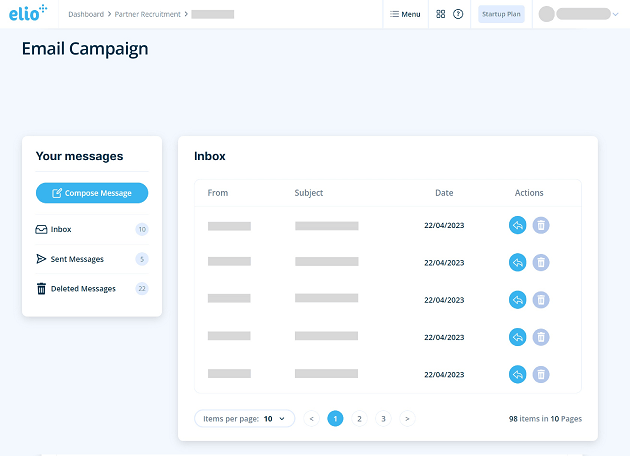Go to page 2 of inbox

pyautogui.click(x=359, y=419)
